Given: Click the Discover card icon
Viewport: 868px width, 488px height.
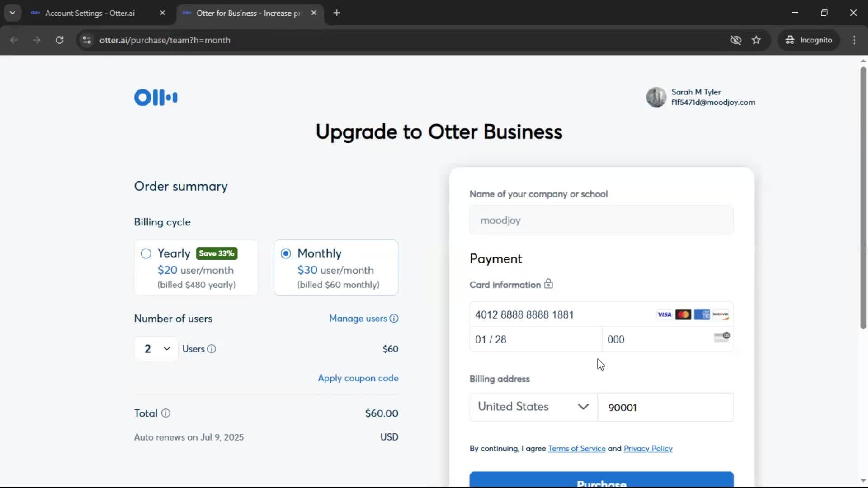Looking at the screenshot, I should coord(721,314).
